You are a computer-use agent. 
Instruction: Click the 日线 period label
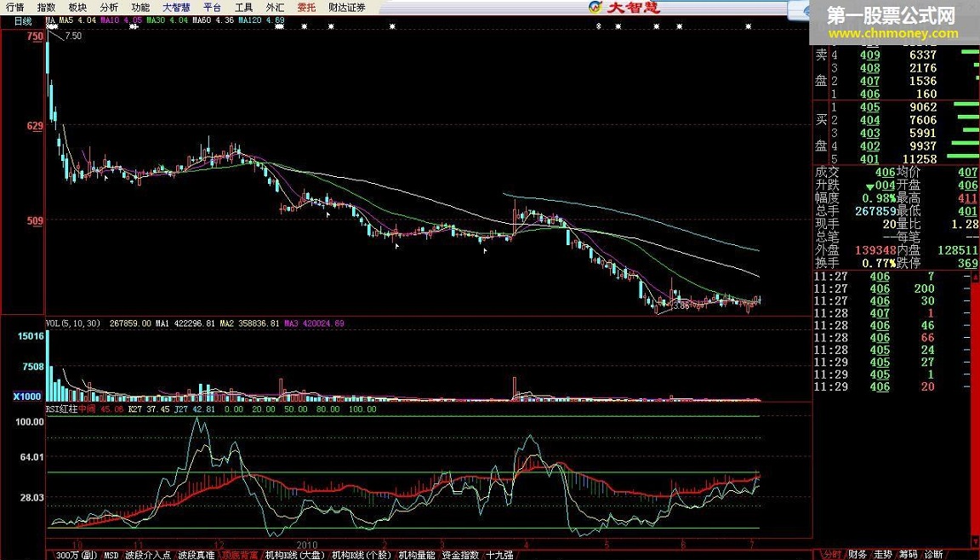tap(22, 21)
